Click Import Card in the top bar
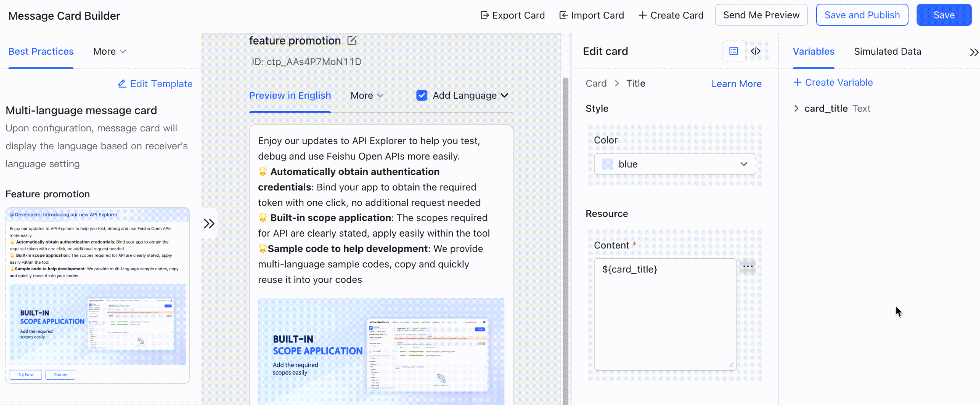This screenshot has width=980, height=405. [x=592, y=15]
